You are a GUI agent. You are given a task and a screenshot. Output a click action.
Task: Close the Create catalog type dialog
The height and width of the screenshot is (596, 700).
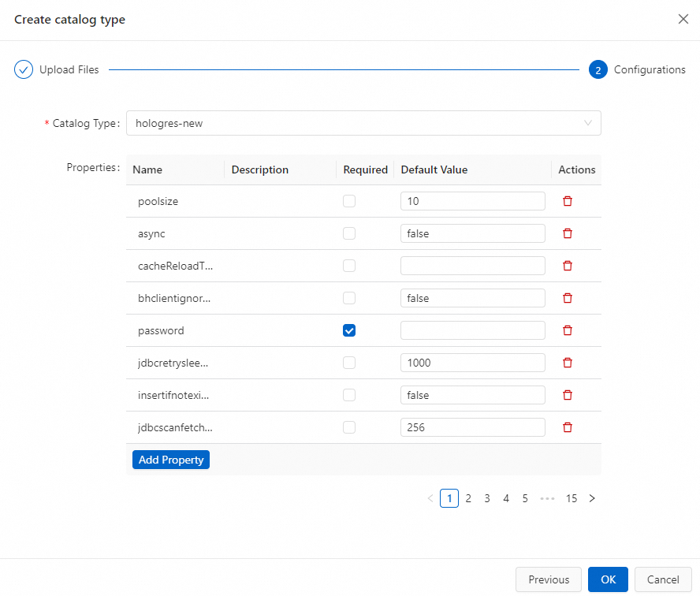[x=683, y=20]
